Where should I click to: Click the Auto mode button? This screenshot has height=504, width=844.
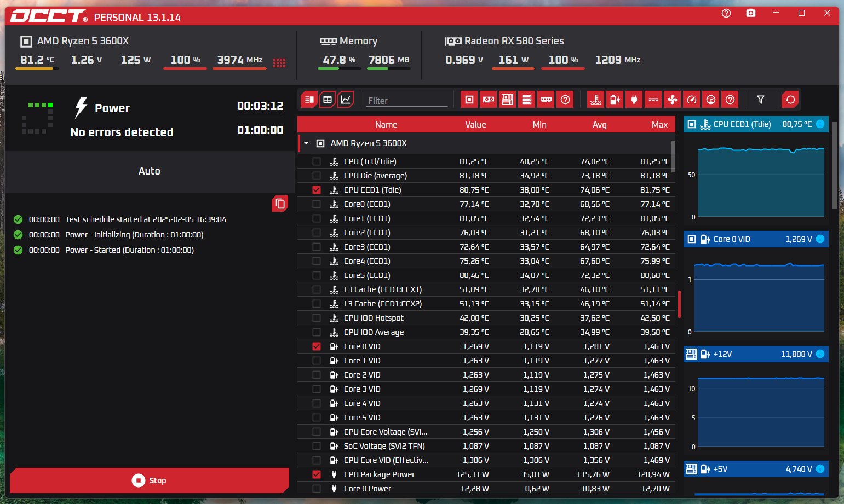click(x=150, y=171)
